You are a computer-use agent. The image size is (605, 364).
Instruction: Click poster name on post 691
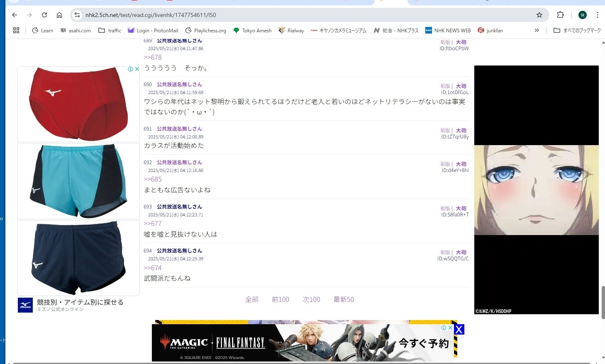coord(179,129)
